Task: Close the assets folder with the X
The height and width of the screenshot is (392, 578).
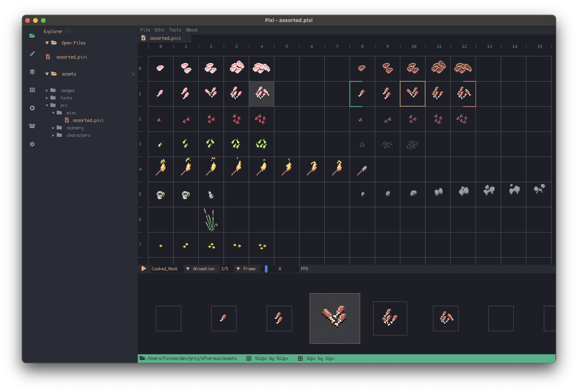Action: click(x=133, y=74)
